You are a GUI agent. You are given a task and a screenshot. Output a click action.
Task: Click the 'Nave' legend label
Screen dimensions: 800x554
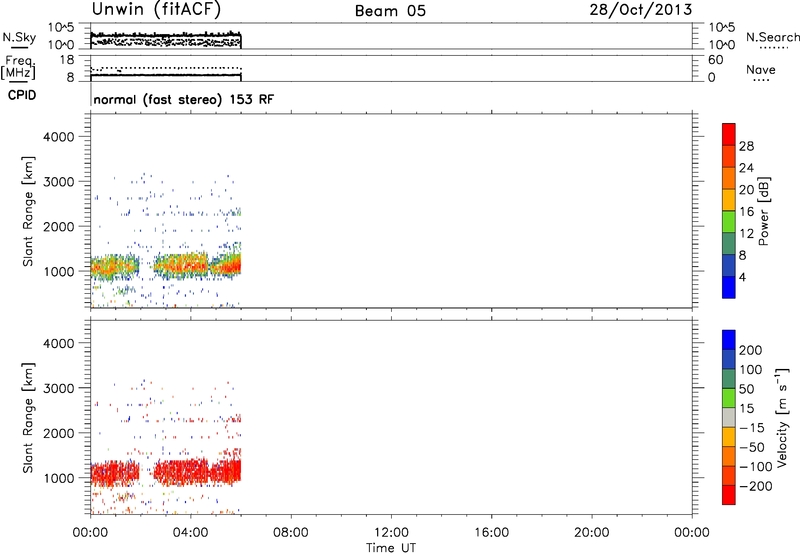pyautogui.click(x=761, y=70)
